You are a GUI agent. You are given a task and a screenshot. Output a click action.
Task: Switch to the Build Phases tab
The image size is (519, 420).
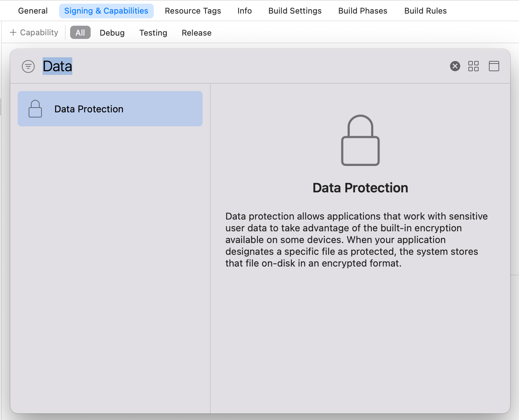[x=363, y=11]
